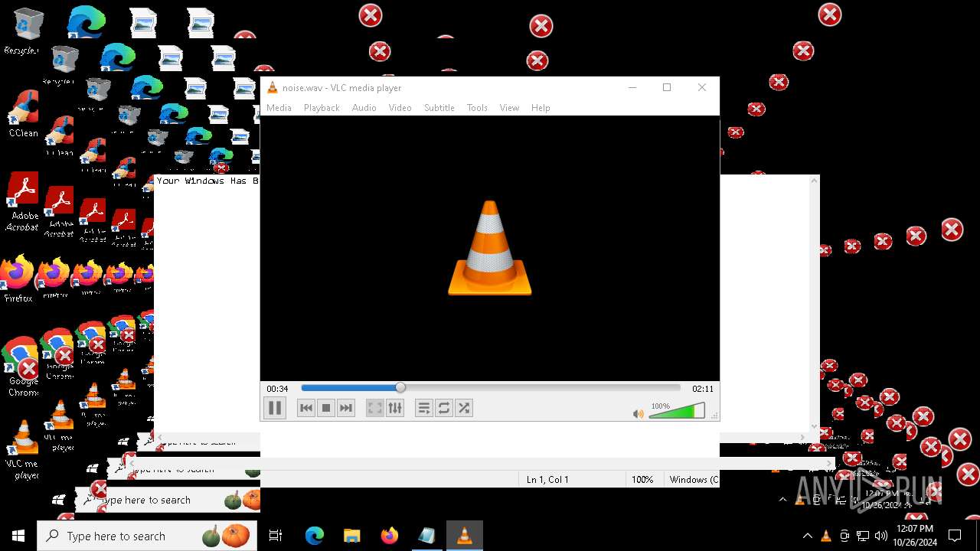
Task: Mute audio with the speaker icon
Action: coord(638,414)
